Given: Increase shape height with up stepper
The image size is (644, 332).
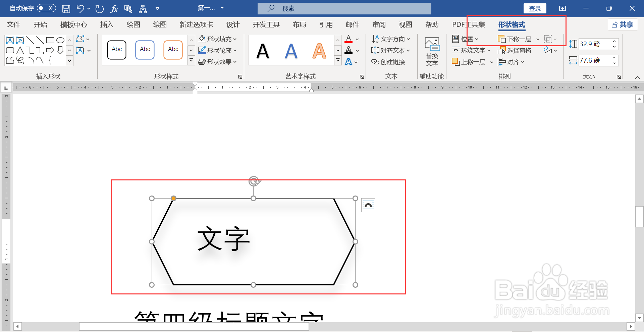Looking at the screenshot, I should pyautogui.click(x=614, y=41).
